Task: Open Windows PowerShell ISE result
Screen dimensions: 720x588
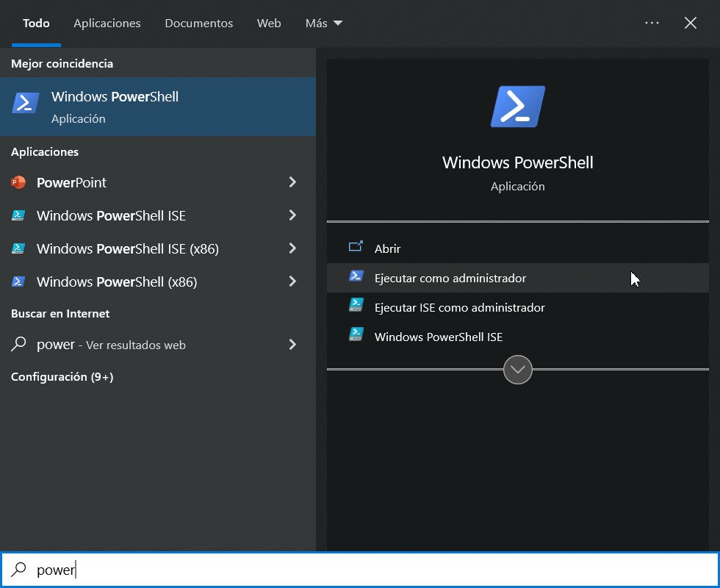Action: [158, 215]
